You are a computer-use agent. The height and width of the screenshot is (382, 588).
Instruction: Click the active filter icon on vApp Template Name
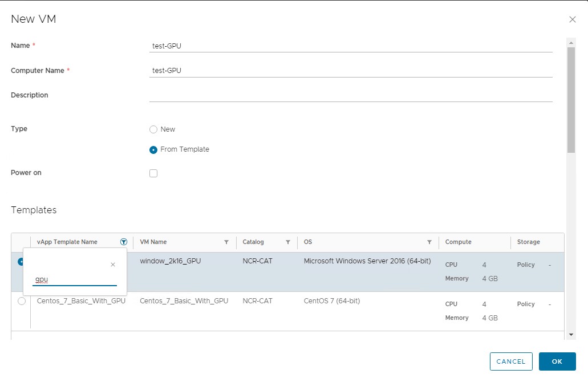[124, 242]
